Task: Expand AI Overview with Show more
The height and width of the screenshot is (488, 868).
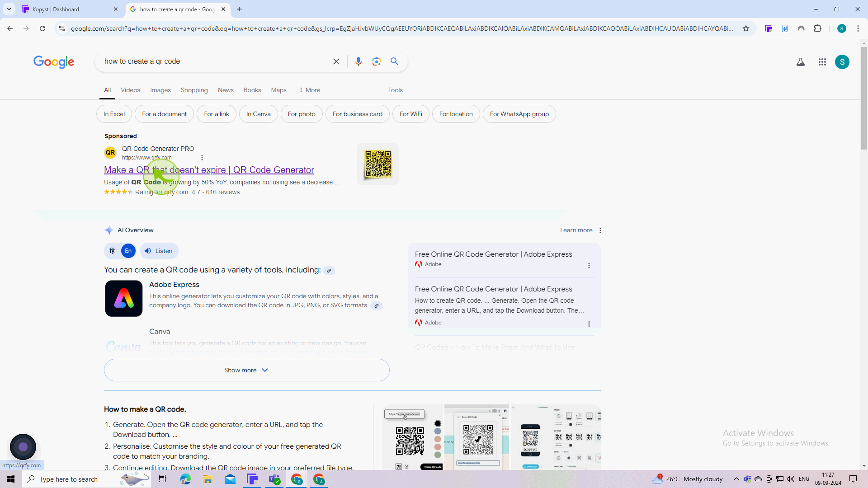Action: [247, 370]
